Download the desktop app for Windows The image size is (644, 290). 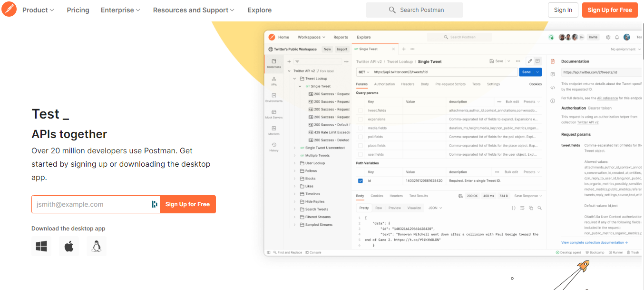pyautogui.click(x=41, y=246)
